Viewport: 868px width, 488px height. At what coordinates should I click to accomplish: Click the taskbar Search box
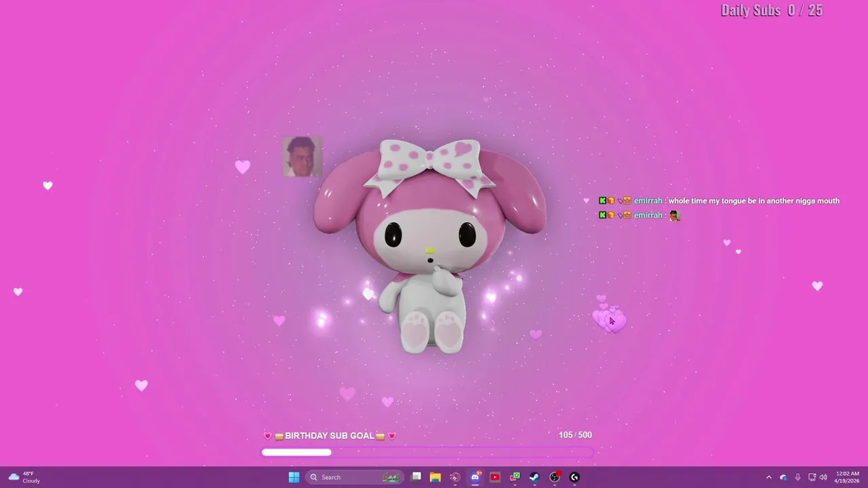tap(353, 477)
